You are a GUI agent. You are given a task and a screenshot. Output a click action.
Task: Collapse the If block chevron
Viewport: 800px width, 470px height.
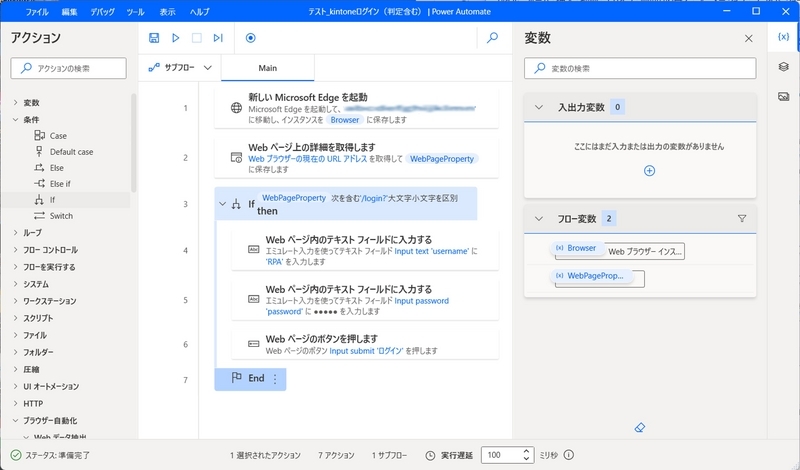222,204
